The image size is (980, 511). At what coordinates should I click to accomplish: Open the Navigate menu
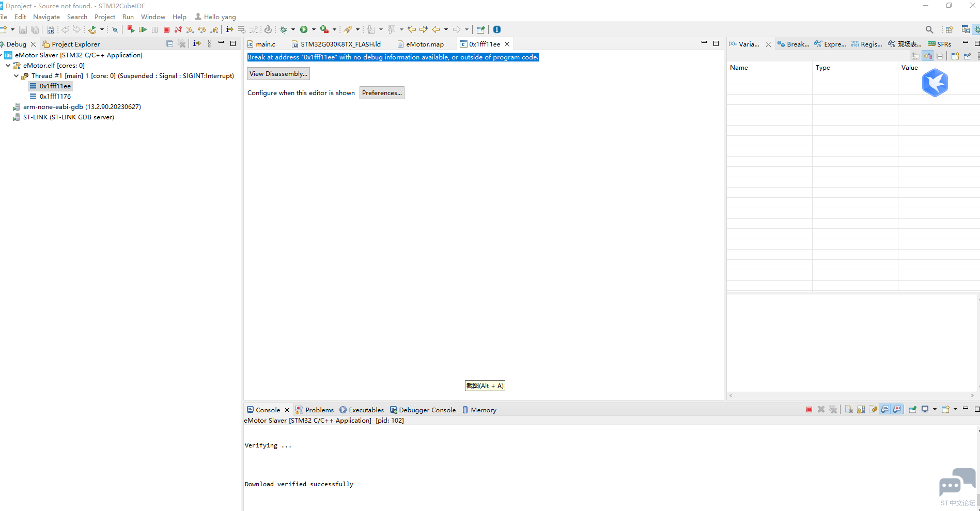(46, 17)
